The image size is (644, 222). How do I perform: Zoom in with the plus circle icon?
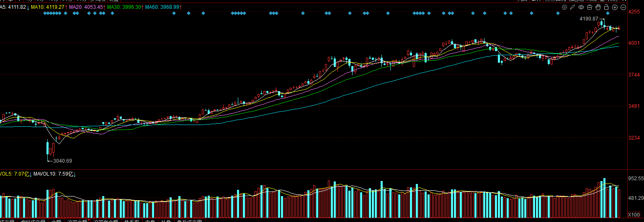point(615,7)
